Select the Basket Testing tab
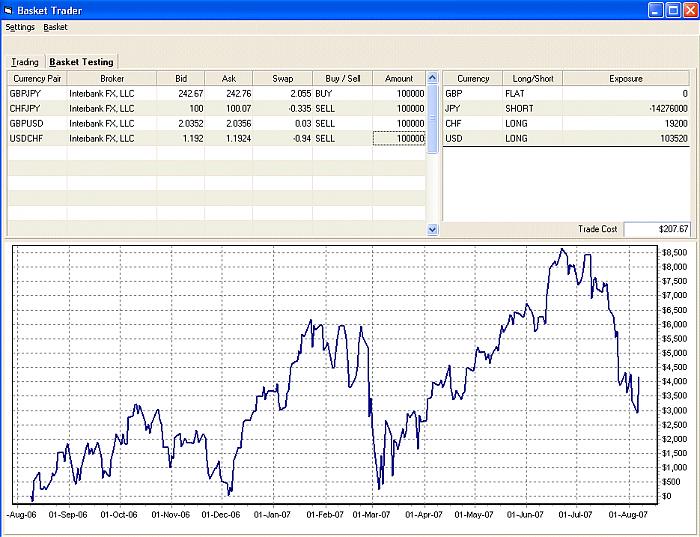The height and width of the screenshot is (537, 700). click(81, 62)
